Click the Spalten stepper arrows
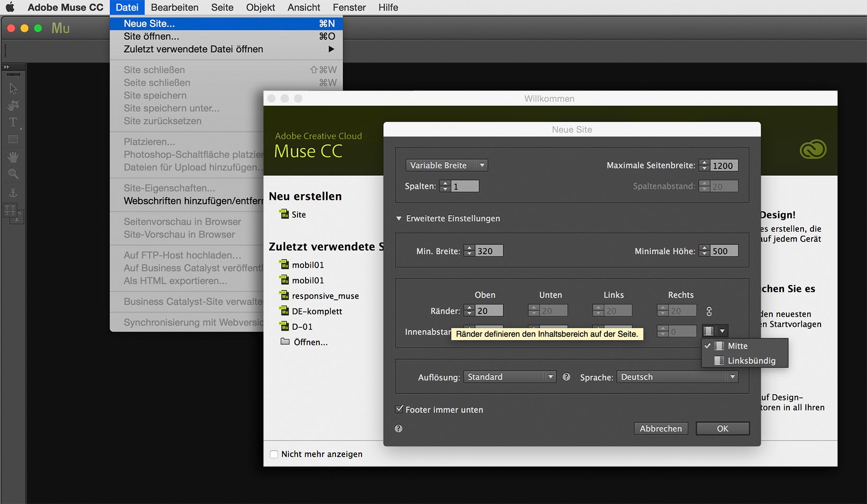This screenshot has height=504, width=867. pos(445,186)
